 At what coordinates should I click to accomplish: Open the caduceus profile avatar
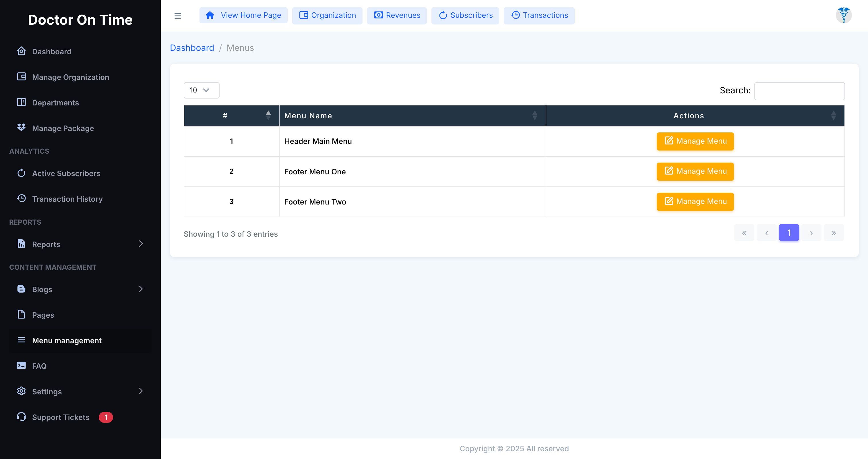(844, 15)
